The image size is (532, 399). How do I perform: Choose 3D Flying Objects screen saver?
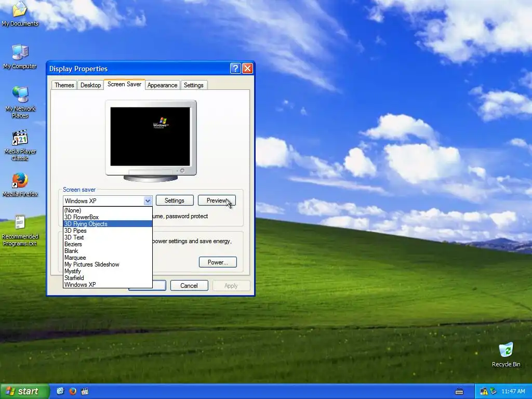(108, 224)
